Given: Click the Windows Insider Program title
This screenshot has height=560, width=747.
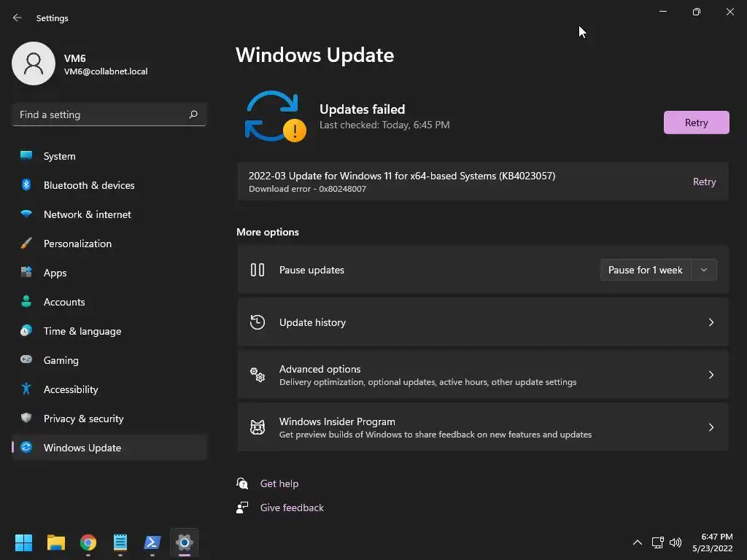Looking at the screenshot, I should (337, 421).
